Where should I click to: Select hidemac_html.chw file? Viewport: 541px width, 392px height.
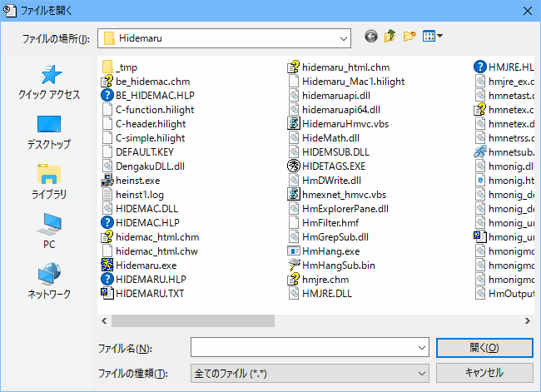click(x=150, y=251)
